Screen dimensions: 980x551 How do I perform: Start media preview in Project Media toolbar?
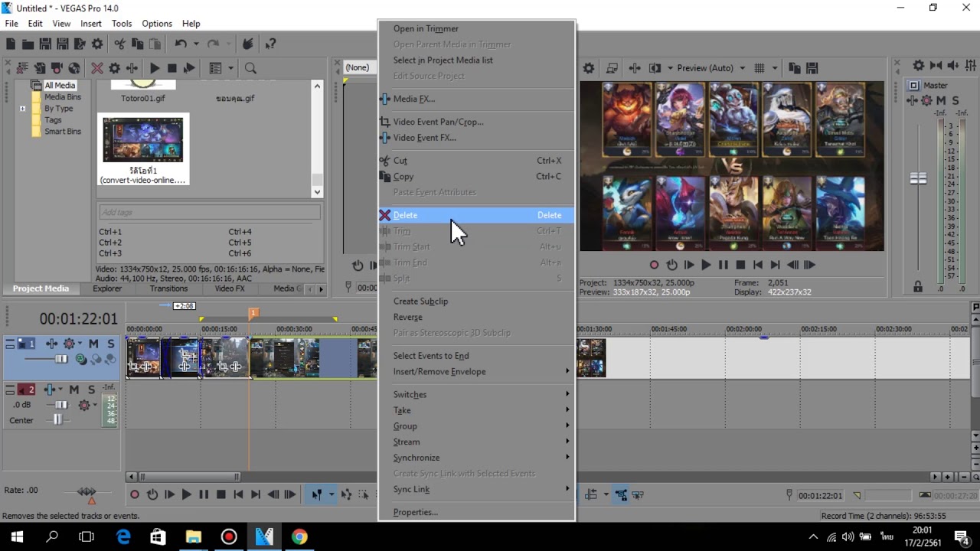[x=155, y=68]
